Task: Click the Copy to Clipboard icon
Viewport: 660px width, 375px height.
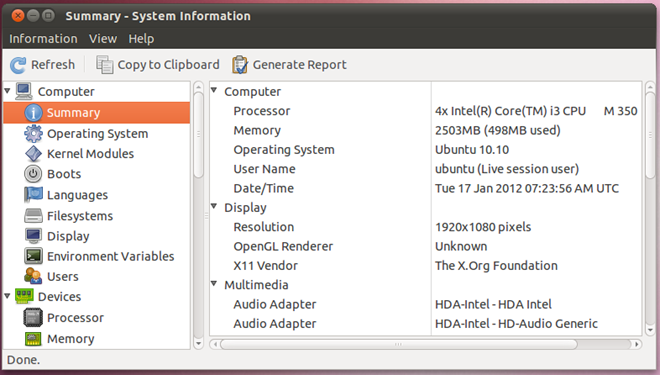Action: point(105,65)
